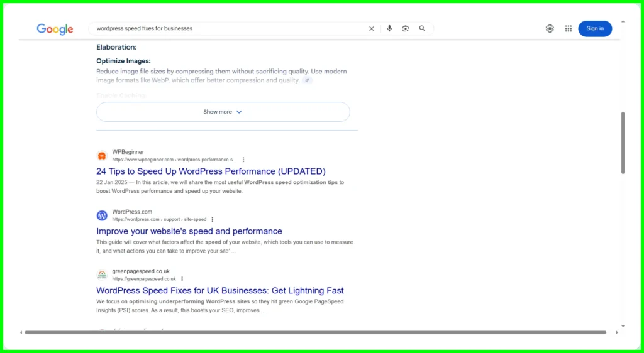Click the horizontal scrollbar left arrow
644x353 pixels.
(x=21, y=332)
